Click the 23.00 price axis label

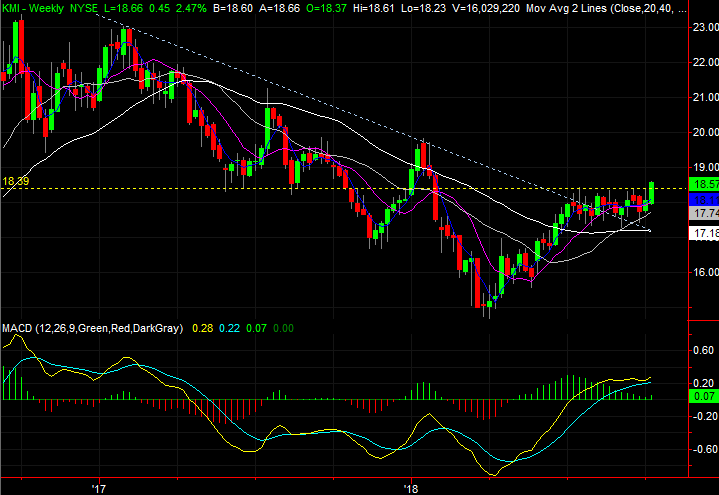click(705, 28)
